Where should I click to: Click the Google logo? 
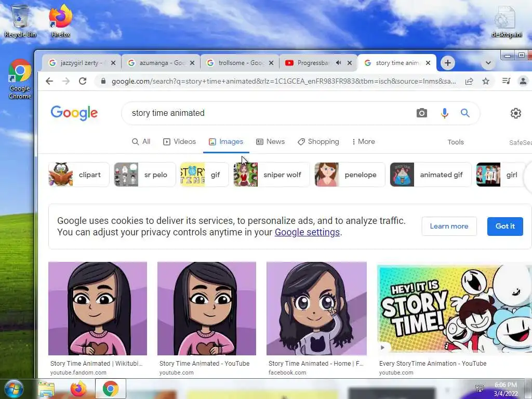74,113
